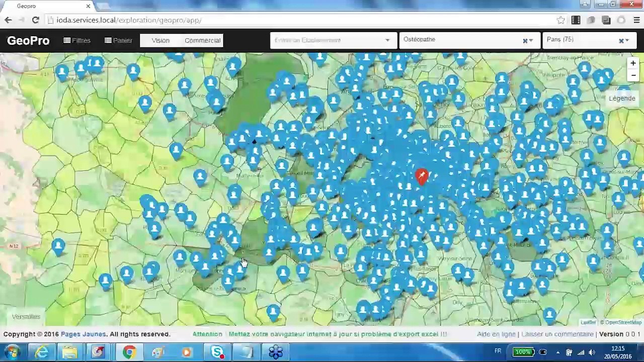Viewport: 644px width, 362px height.
Task: Select the Geopro browser tab
Action: coord(48,6)
